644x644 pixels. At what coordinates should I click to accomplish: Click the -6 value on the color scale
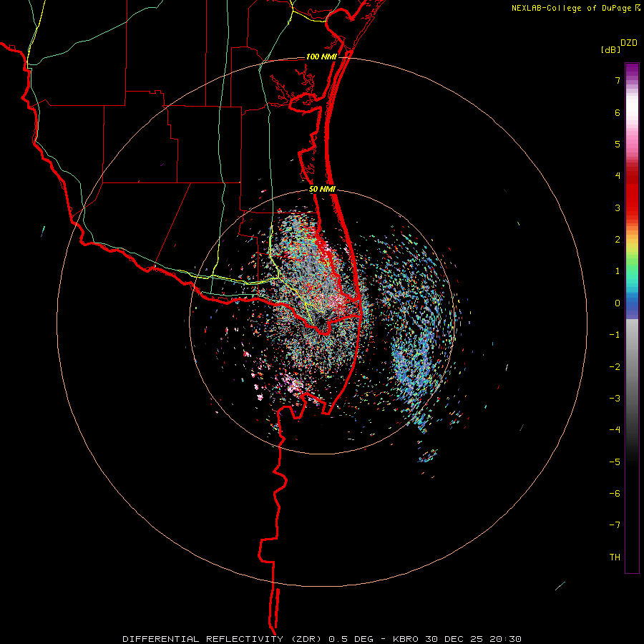(615, 494)
